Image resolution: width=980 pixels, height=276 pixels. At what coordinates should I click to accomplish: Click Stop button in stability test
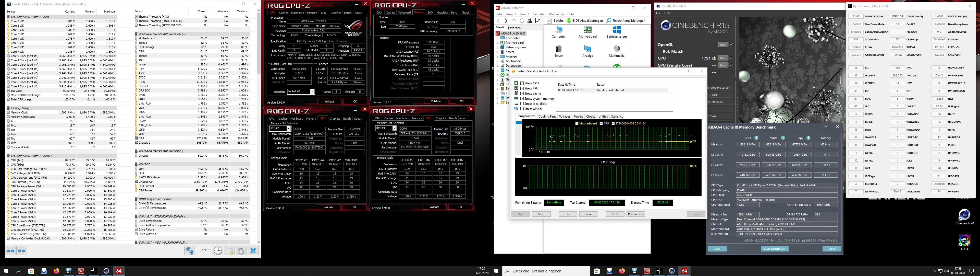541,214
